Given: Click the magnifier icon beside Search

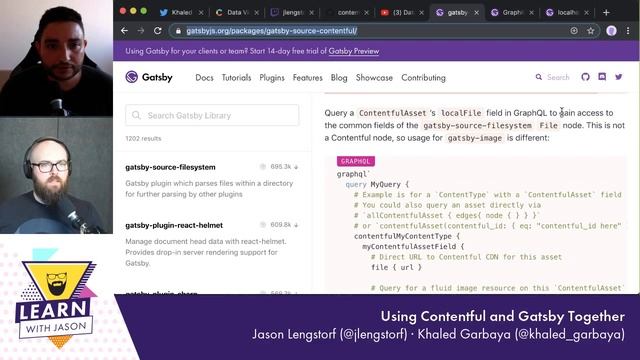Looking at the screenshot, I should 539,77.
